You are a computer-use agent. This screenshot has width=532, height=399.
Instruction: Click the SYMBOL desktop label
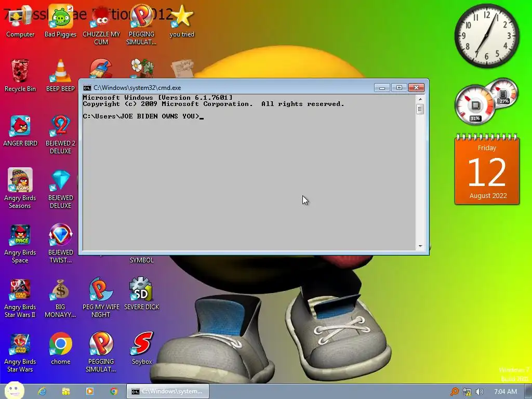point(141,260)
